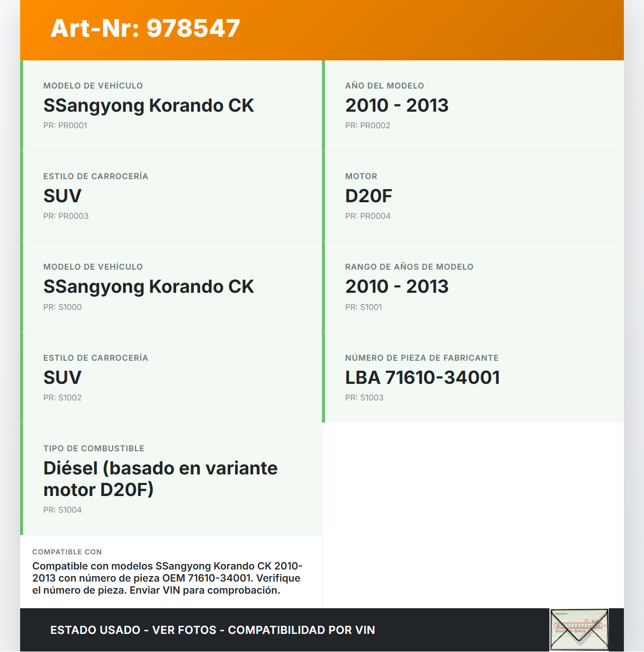Toggle the green stripe beside ESTILO DE CARROCERÍA
The width and height of the screenshot is (644, 652).
coord(22,196)
